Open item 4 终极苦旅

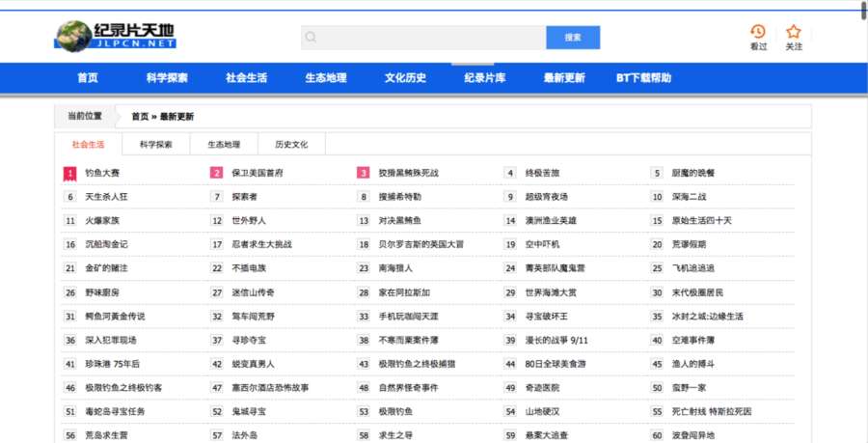(x=542, y=173)
